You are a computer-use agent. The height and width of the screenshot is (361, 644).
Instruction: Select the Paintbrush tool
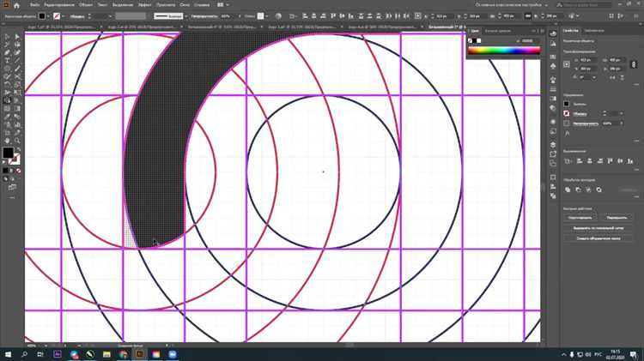(x=17, y=69)
